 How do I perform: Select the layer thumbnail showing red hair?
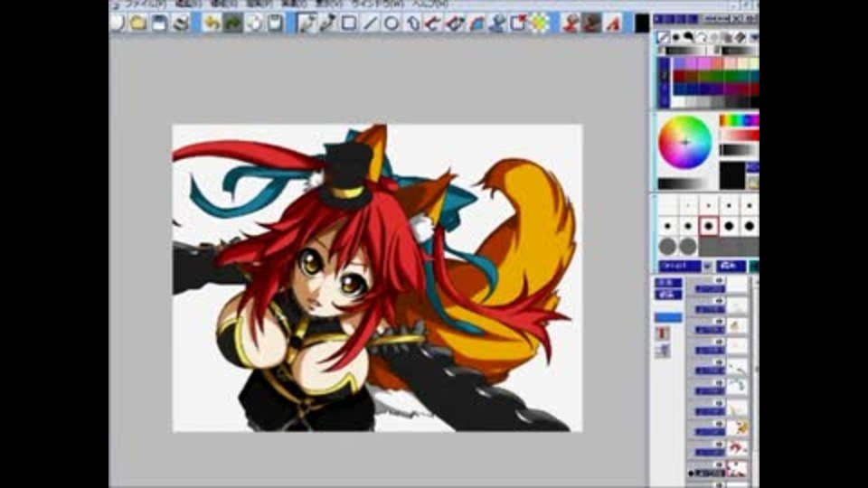737,448
